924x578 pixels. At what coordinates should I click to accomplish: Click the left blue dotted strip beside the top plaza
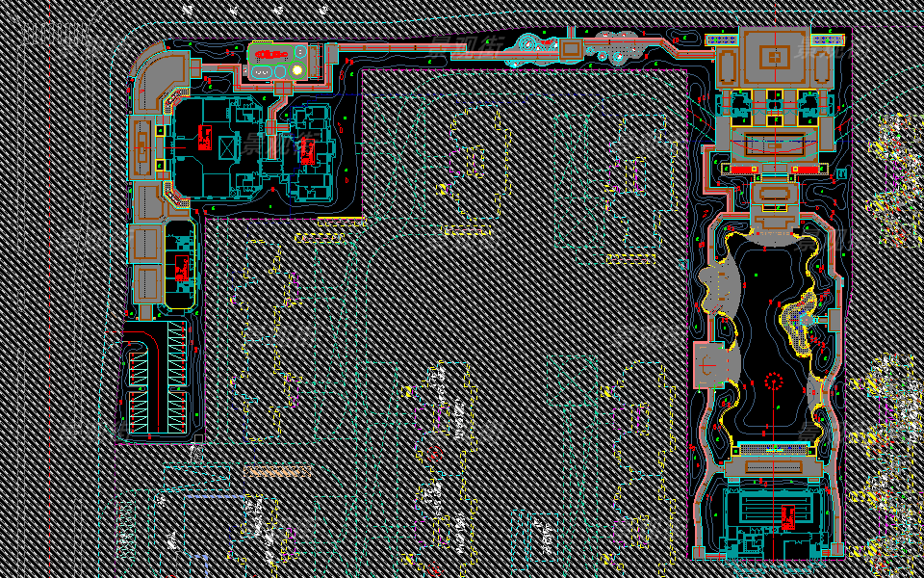(720, 39)
